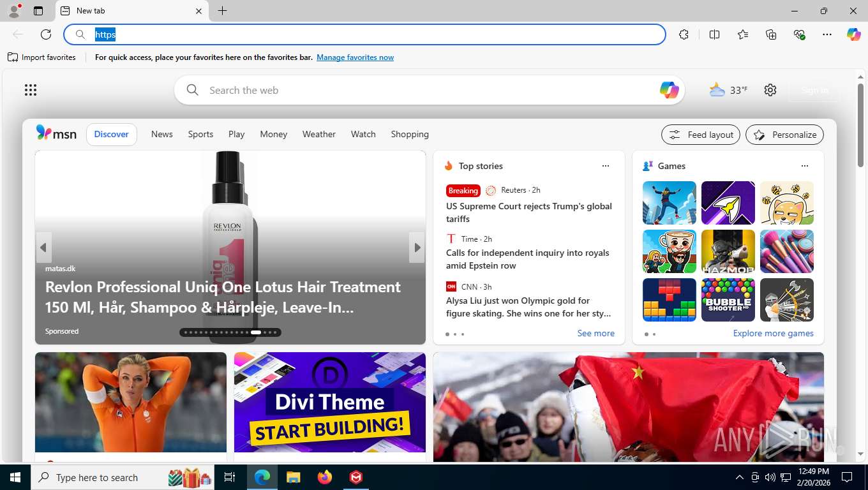
Task: Add a new browser tab
Action: pos(222,11)
